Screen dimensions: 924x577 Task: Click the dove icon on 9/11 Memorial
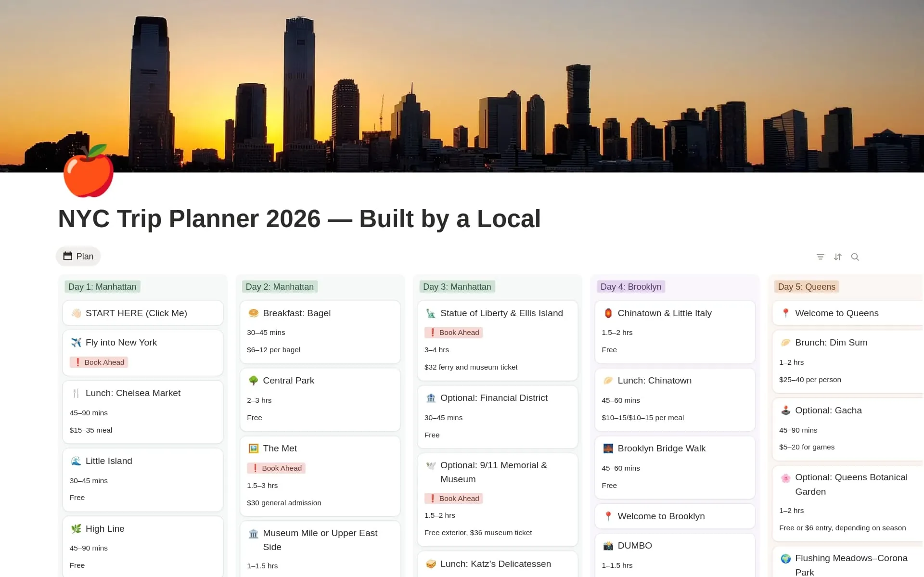pyautogui.click(x=431, y=465)
